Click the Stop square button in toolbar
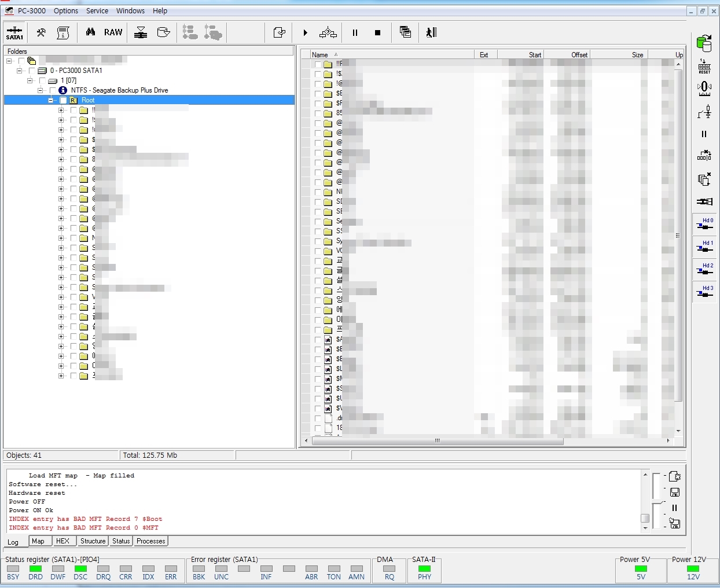The height and width of the screenshot is (588, 720). [x=377, y=33]
